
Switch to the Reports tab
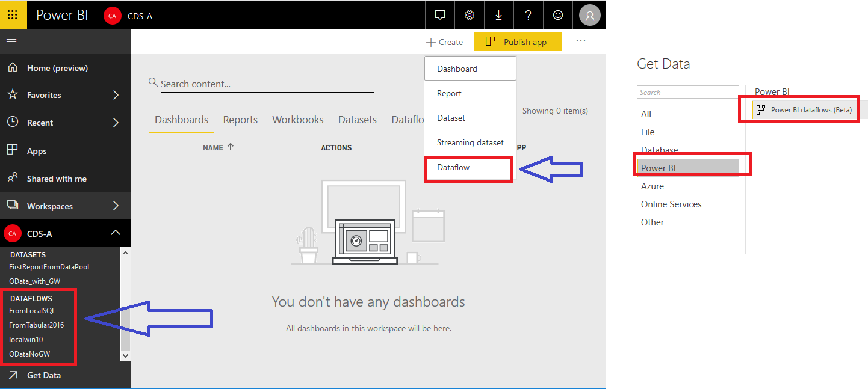coord(240,120)
